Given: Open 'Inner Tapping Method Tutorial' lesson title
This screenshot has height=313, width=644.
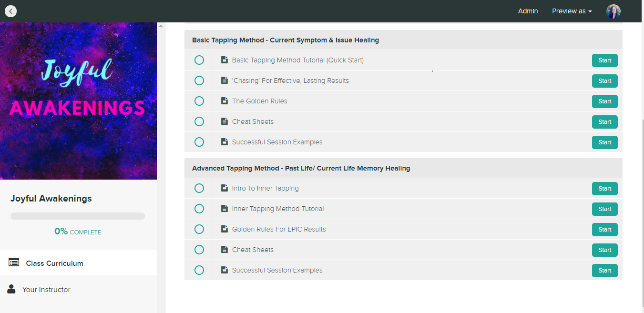Looking at the screenshot, I should click(278, 209).
